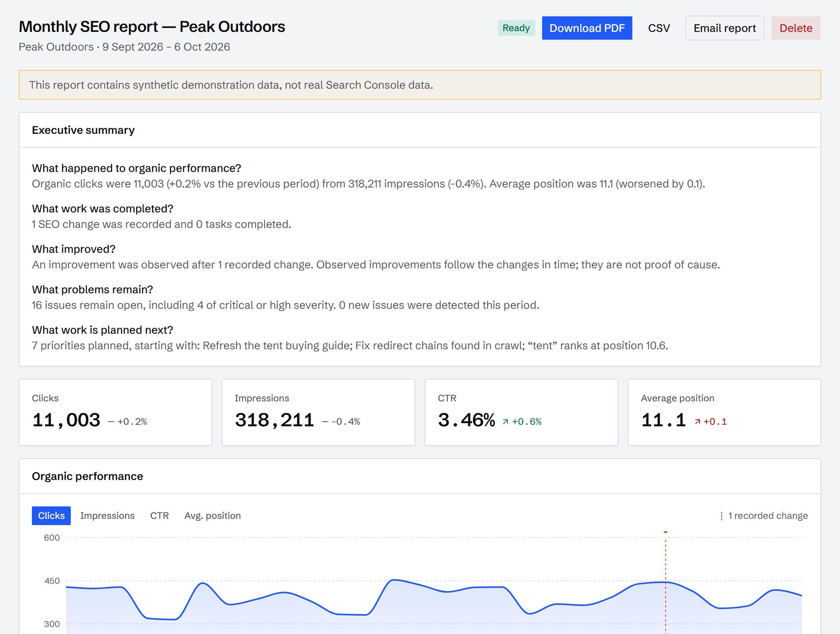
Task: Open the Email report dialog
Action: (724, 28)
